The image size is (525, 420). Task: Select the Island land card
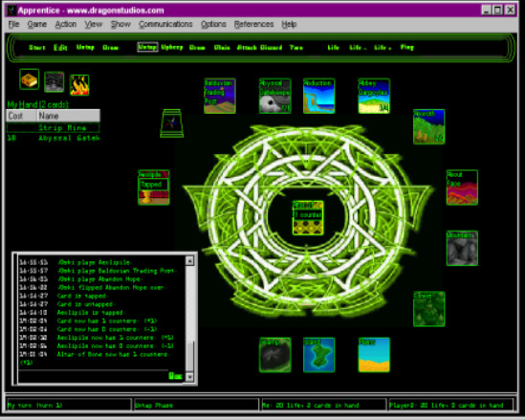pos(318,355)
